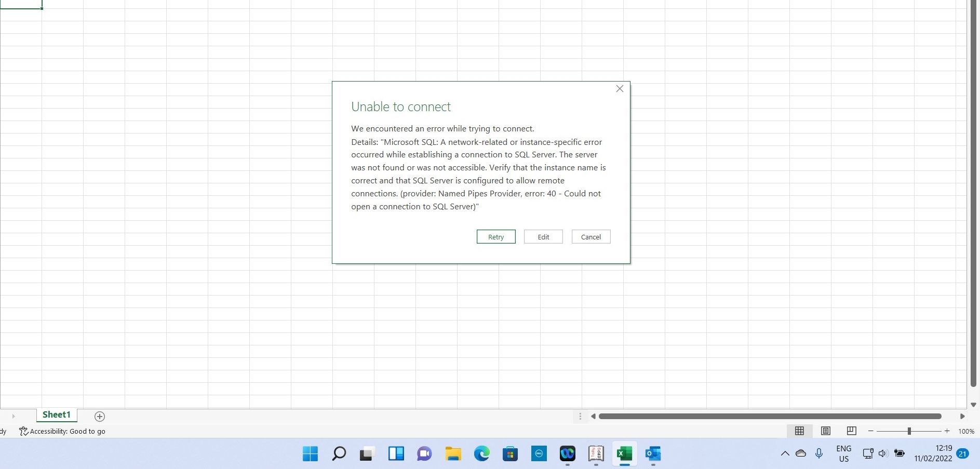Toggle the microphone indicator in the tray

pos(819,453)
